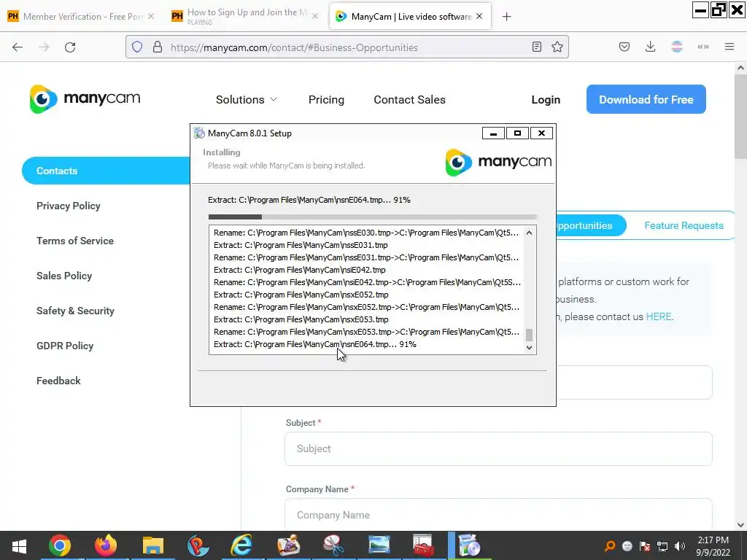Open Contact Sales page

pyautogui.click(x=409, y=99)
